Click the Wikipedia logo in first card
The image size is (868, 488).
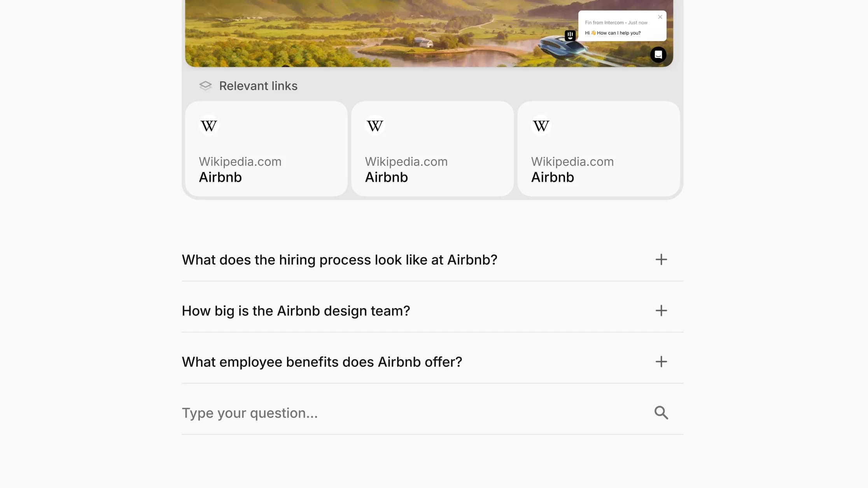coord(209,125)
